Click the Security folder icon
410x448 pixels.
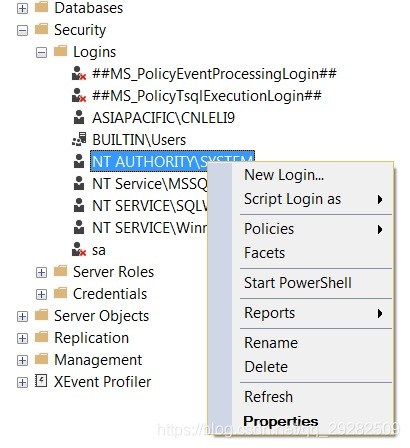click(x=42, y=29)
